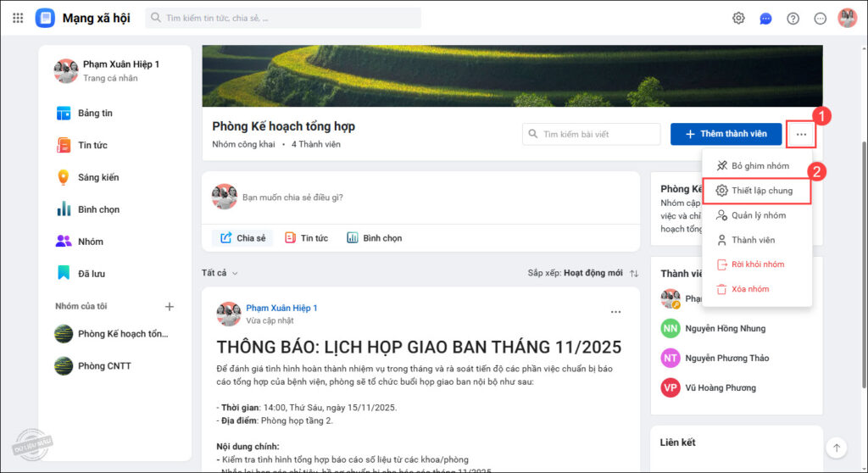Open Bình chọn in left sidebar
868x473 pixels.
click(88, 209)
